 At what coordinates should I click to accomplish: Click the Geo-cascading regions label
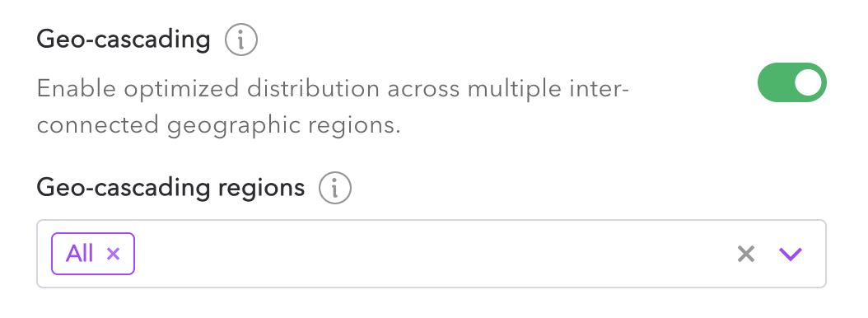coord(170,189)
